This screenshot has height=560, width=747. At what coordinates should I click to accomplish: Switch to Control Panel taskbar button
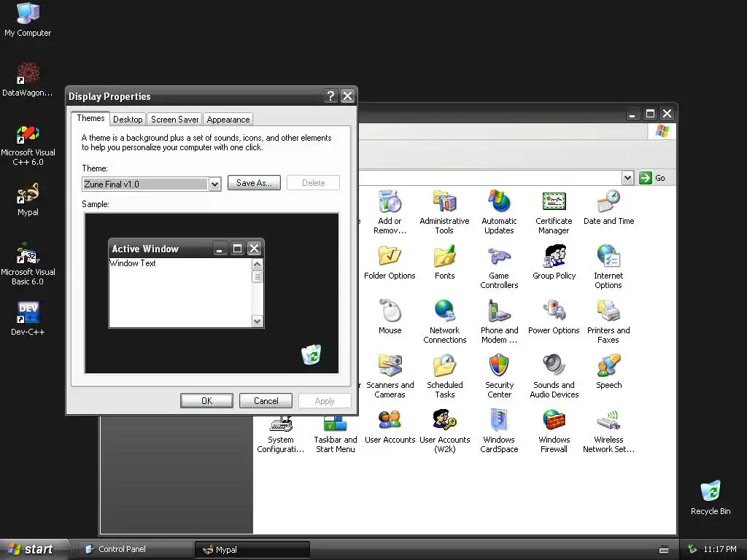click(135, 549)
